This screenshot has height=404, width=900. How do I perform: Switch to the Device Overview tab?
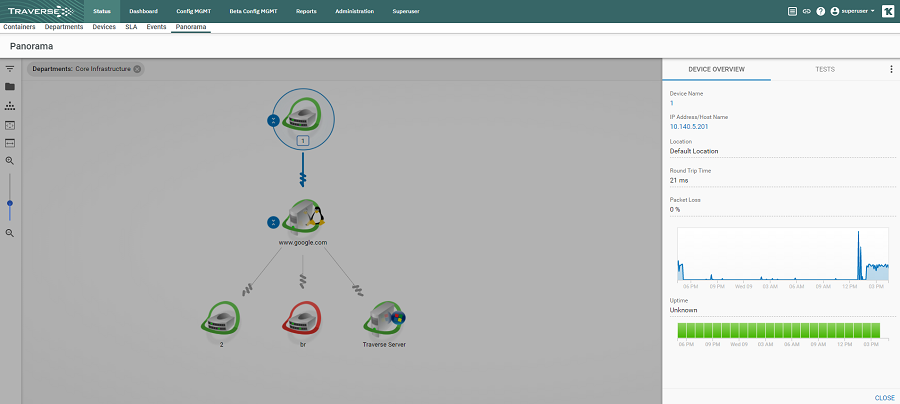[x=716, y=69]
